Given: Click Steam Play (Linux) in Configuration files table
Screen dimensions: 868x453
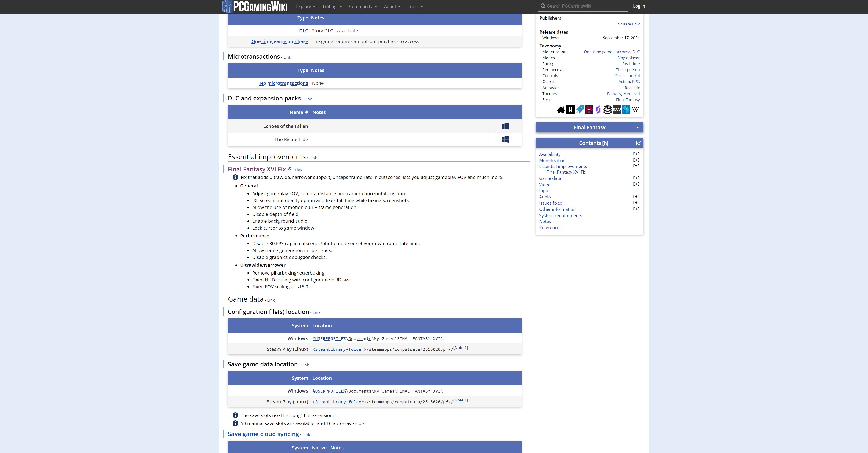Looking at the screenshot, I should pyautogui.click(x=287, y=349).
